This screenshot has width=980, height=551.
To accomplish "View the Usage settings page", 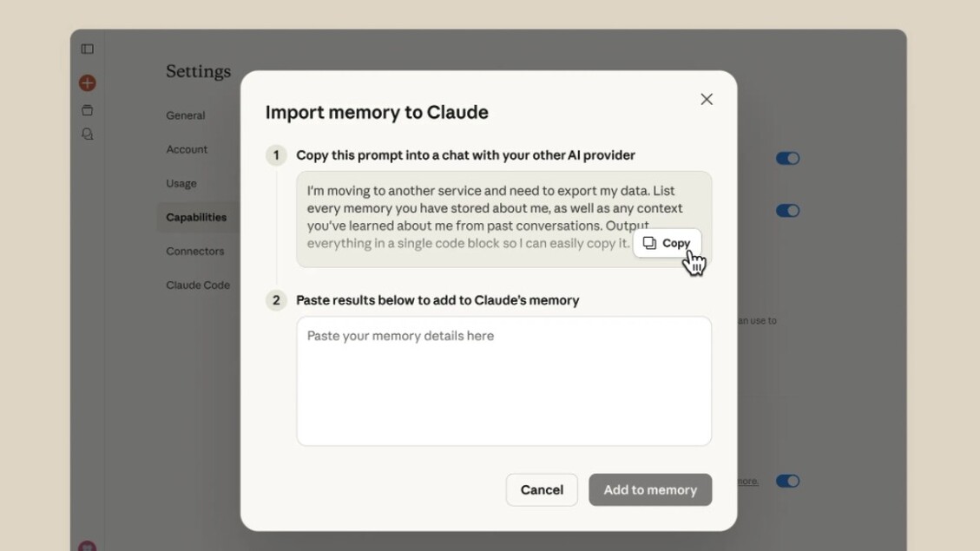I will 181,183.
